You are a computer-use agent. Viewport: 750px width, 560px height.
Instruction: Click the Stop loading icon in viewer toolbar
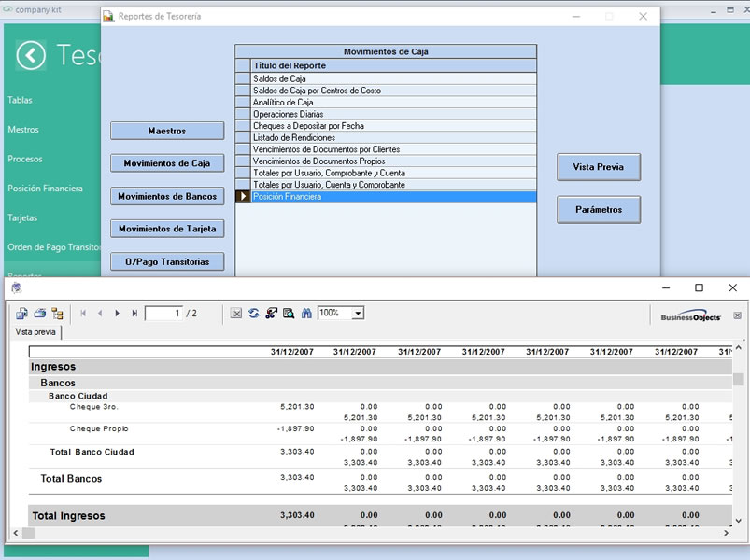[235, 314]
